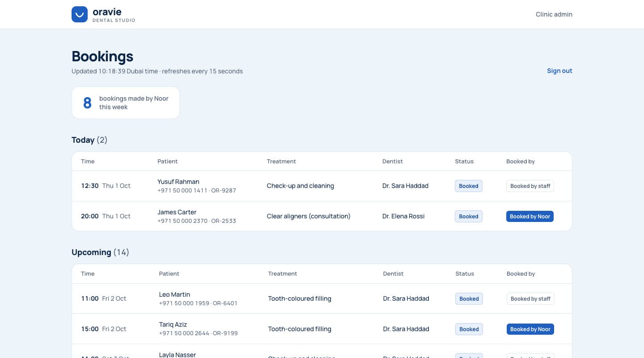Viewport: 644px width, 358px height.
Task: Click the Sign out link
Action: 559,71
